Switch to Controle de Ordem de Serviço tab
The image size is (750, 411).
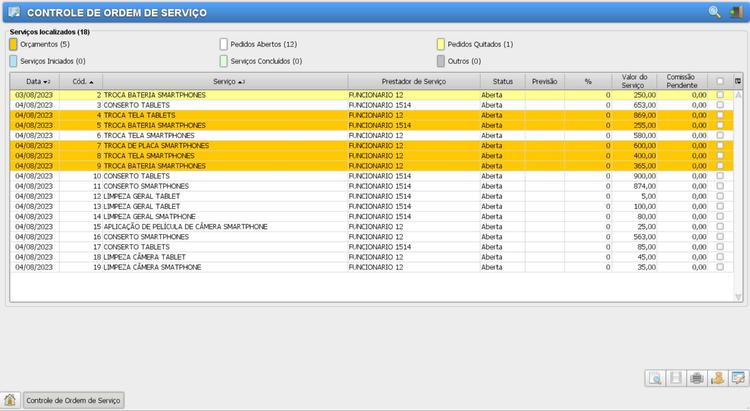click(73, 400)
